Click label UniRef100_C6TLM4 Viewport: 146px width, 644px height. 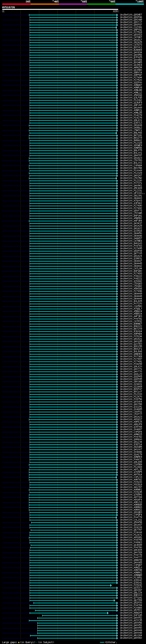131,268
